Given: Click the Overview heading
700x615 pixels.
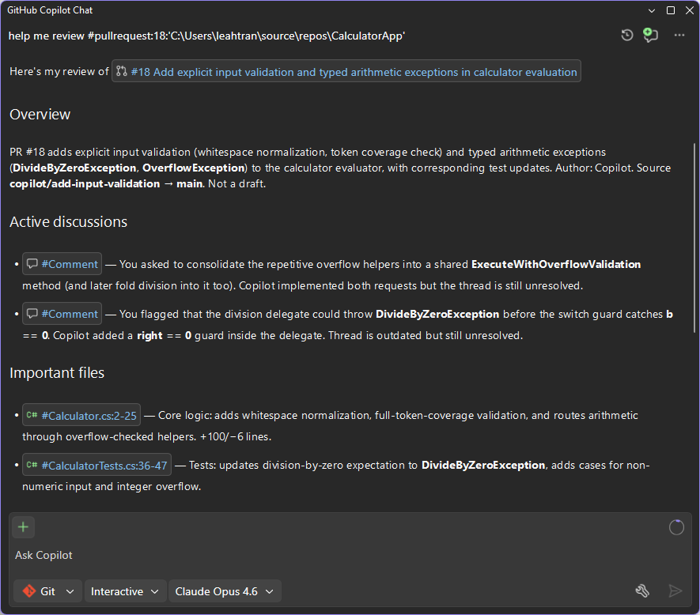Looking at the screenshot, I should click(40, 115).
